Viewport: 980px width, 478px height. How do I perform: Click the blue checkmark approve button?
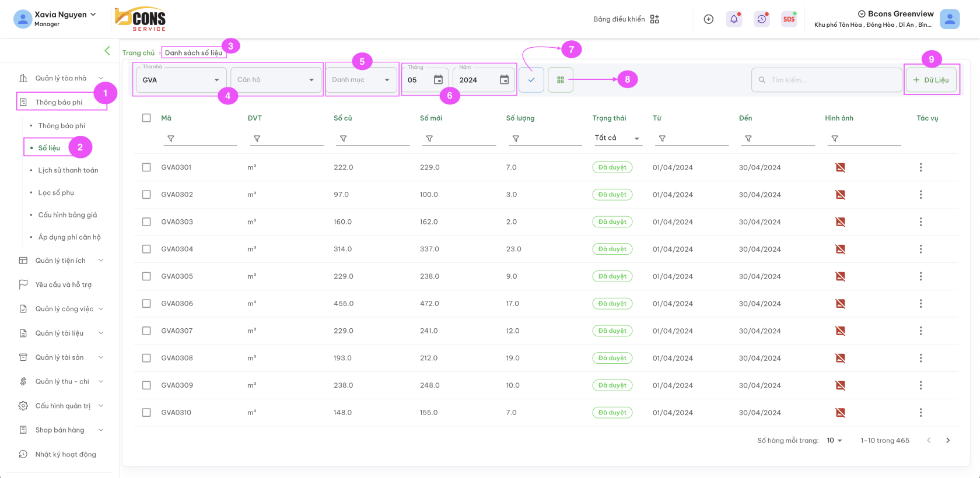point(531,80)
